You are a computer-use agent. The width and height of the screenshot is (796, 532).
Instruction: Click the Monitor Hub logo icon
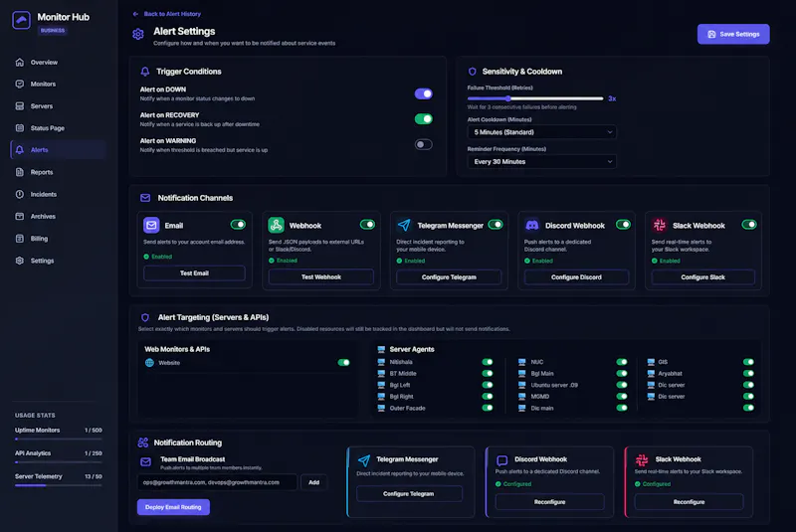(21, 20)
